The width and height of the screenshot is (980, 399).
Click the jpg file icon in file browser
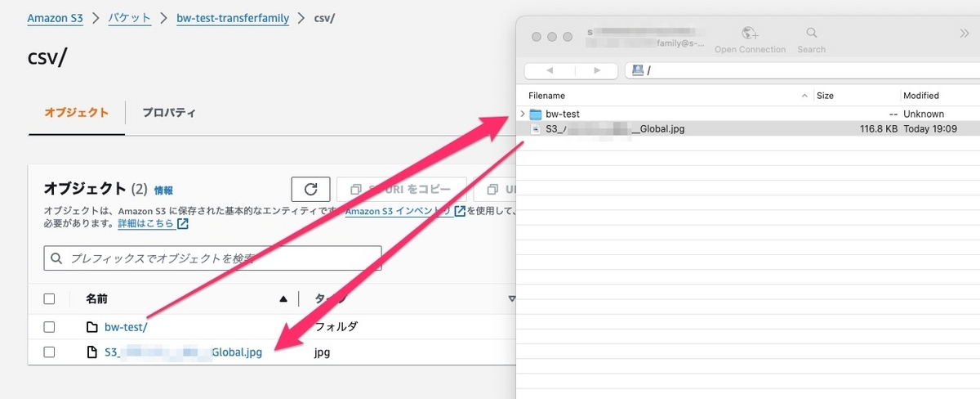tap(536, 128)
